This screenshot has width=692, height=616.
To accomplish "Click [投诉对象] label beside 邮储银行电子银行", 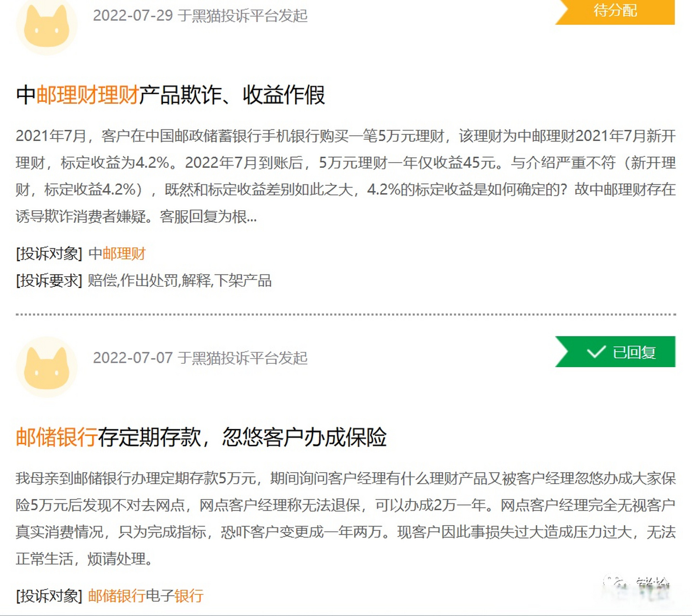I will point(49,596).
